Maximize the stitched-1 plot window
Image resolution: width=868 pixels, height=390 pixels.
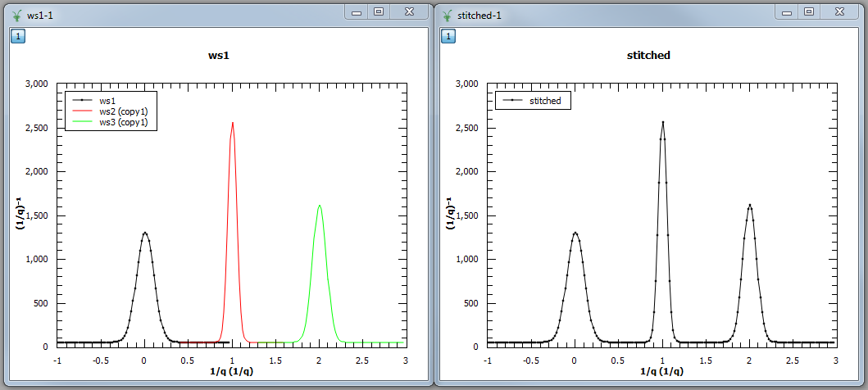(809, 12)
